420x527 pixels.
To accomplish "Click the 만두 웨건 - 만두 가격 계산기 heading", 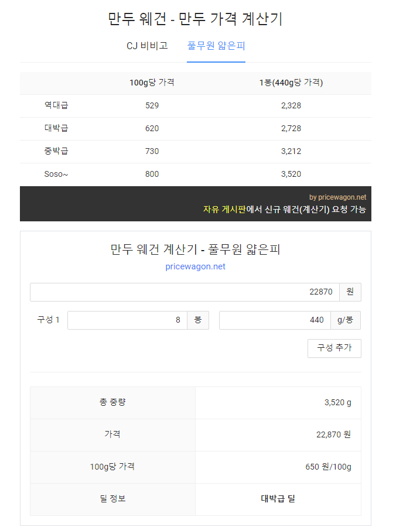I will [x=196, y=19].
